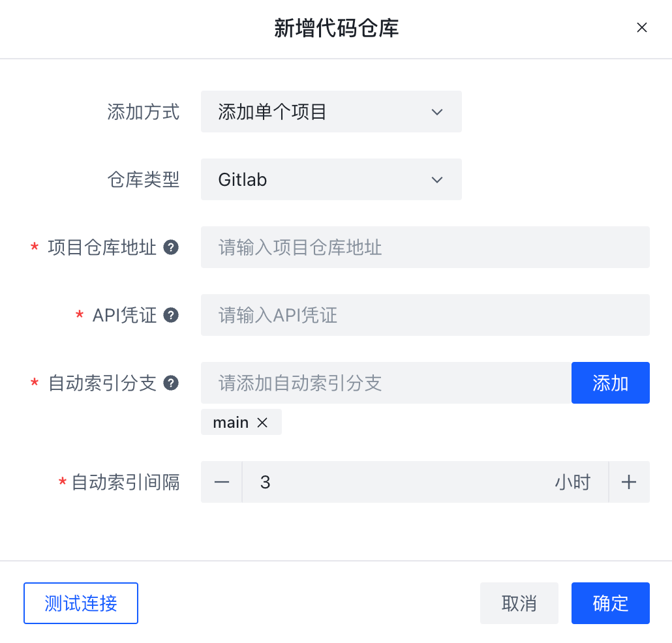
Task: Click the 请输入API凭证 input box
Action: click(425, 315)
